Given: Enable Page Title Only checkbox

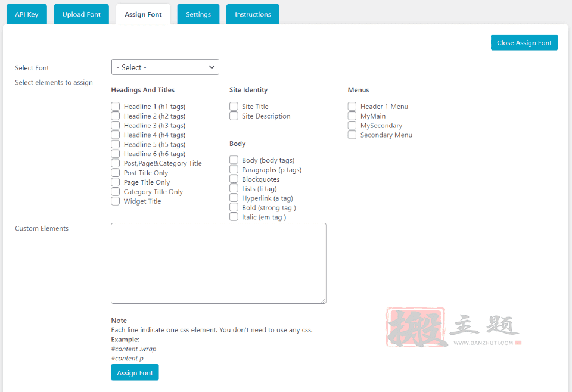Looking at the screenshot, I should point(115,182).
